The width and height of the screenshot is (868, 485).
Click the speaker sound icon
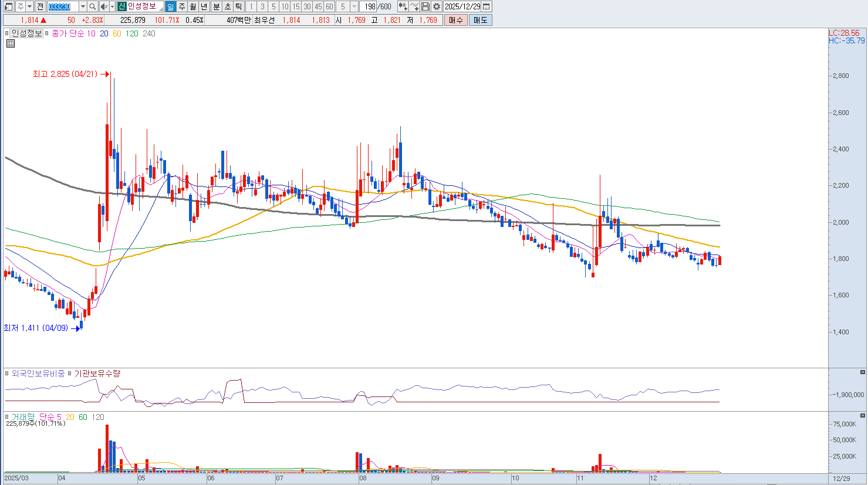click(103, 6)
